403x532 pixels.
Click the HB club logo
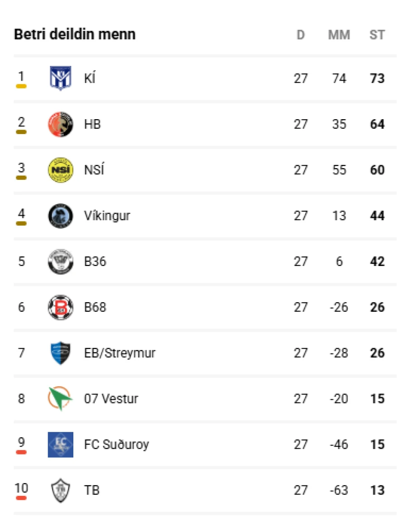[x=60, y=124]
